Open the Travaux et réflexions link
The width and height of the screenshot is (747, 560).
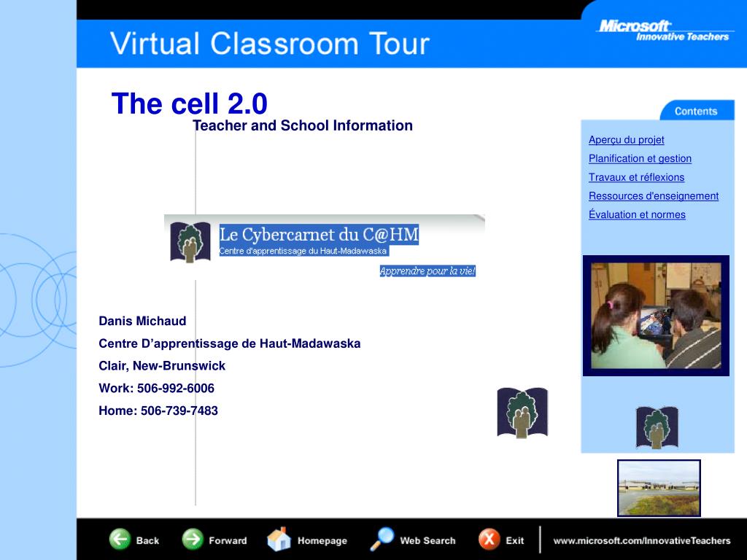636,177
